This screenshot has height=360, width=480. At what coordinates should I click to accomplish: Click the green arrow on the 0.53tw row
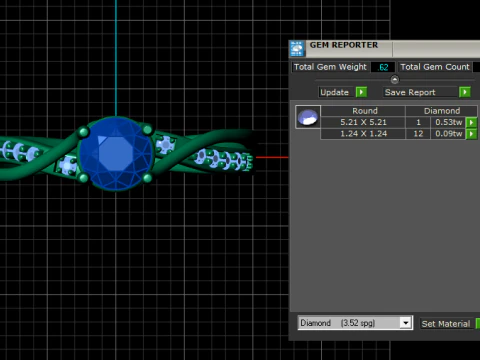coord(471,122)
